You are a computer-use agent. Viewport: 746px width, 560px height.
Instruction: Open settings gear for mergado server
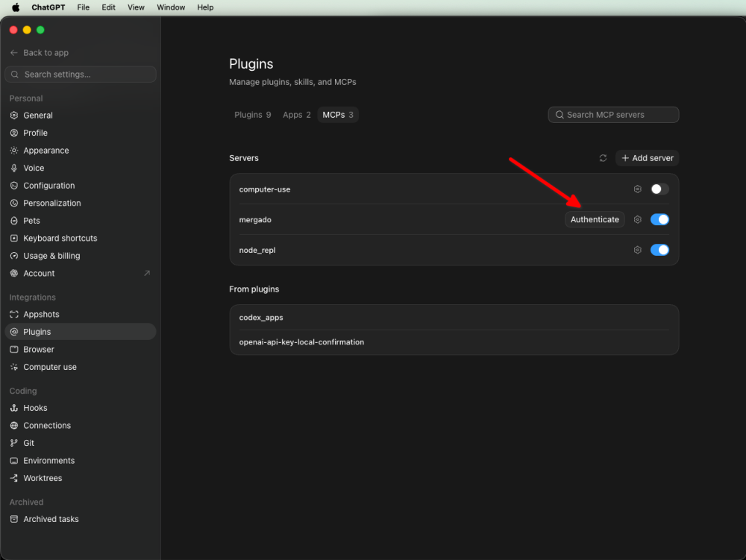point(638,220)
